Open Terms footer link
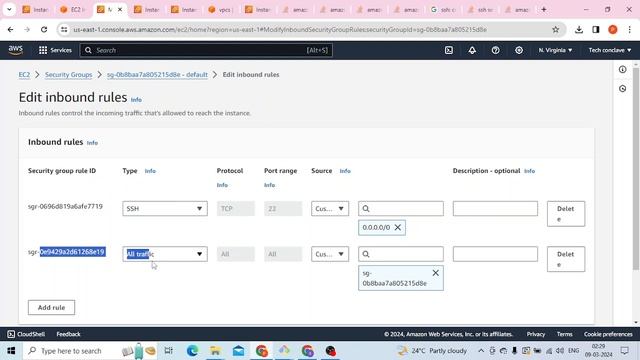The image size is (640, 360). (x=564, y=334)
